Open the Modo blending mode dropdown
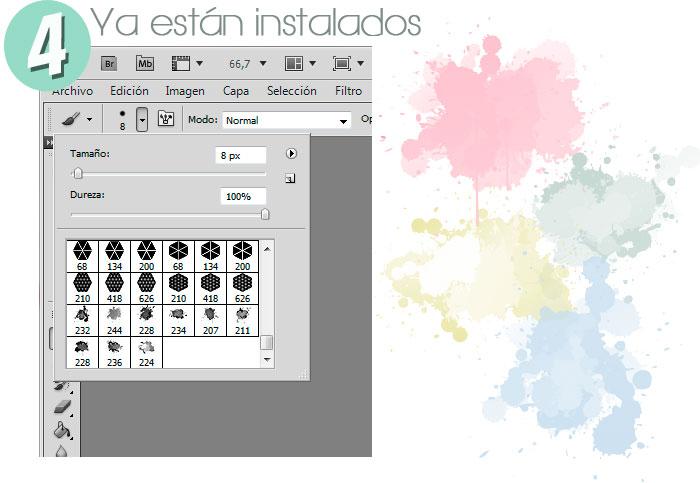Screen dimensions: 700x483 [286, 120]
